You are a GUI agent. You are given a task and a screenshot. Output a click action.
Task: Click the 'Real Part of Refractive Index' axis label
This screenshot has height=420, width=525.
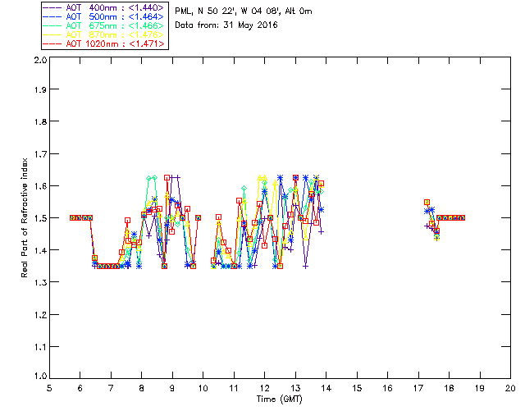pos(24,217)
